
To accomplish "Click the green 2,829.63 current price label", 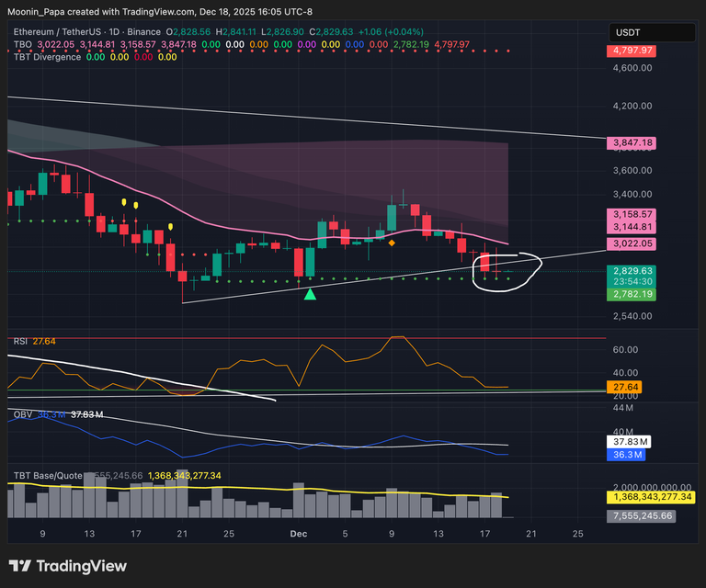I will 630,271.
